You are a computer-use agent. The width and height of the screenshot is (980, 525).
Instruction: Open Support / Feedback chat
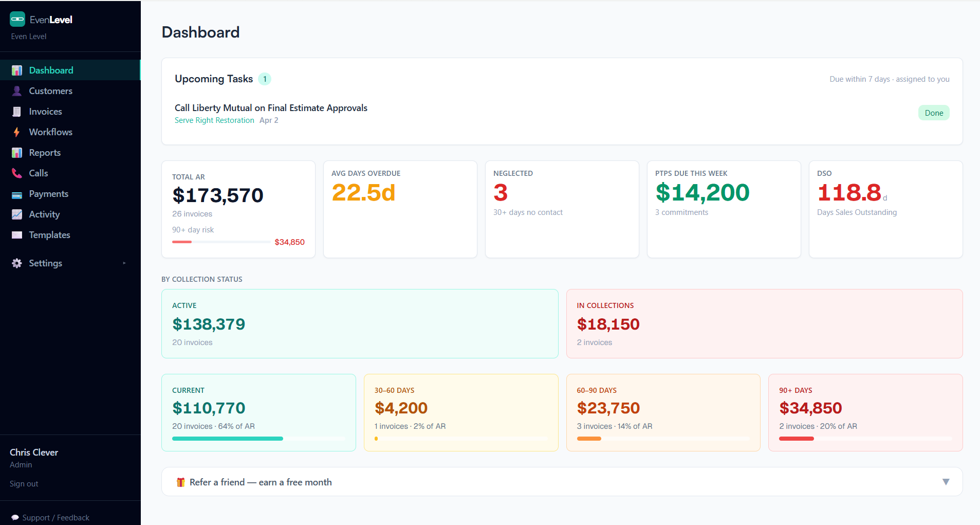tap(50, 518)
